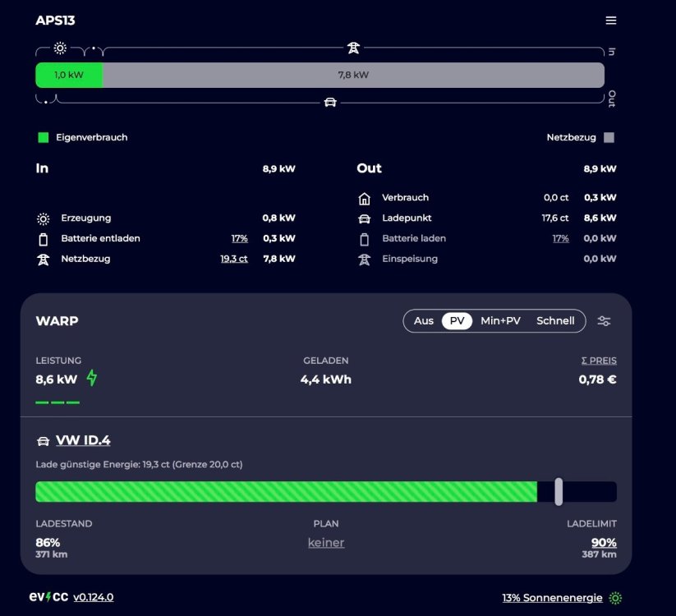Viewport: 676px width, 616px height.
Task: Open the WARP loadpoint settings sliders icon
Action: 604,321
